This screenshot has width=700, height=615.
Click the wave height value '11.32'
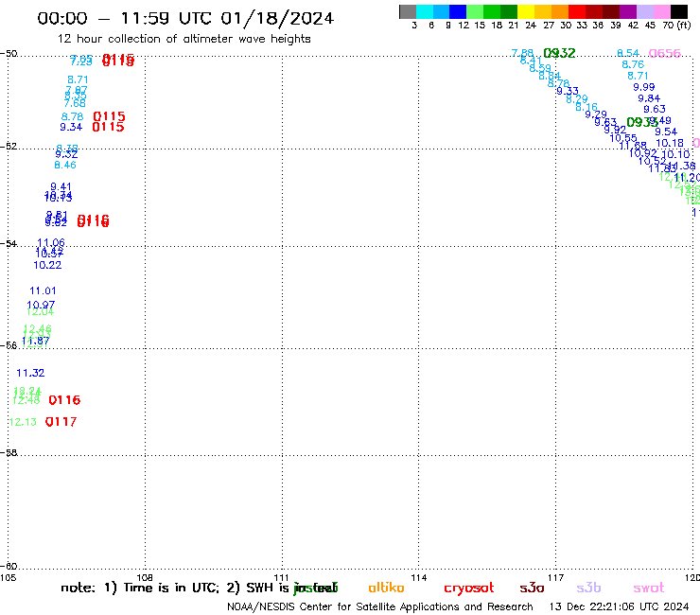coord(30,373)
